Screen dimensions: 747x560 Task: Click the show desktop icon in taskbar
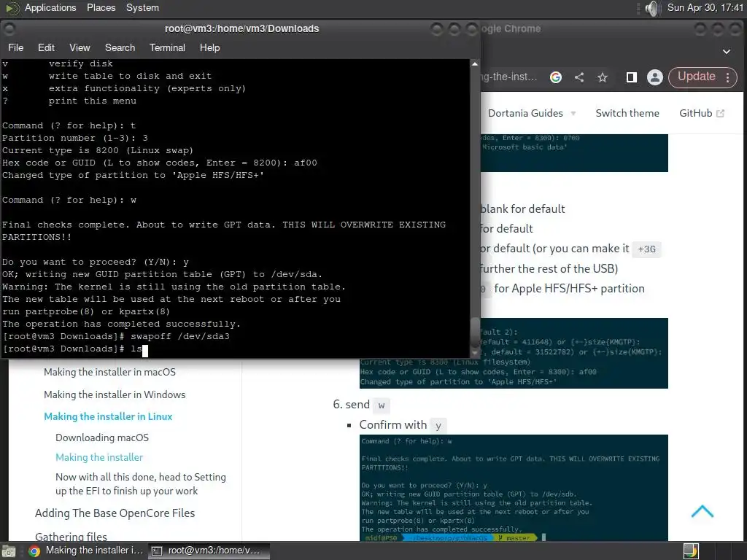(8, 551)
